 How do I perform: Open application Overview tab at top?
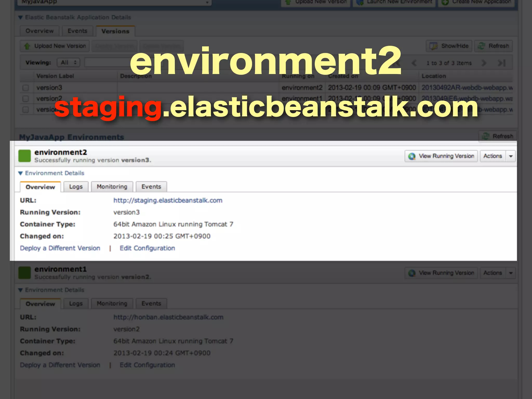pyautogui.click(x=39, y=31)
